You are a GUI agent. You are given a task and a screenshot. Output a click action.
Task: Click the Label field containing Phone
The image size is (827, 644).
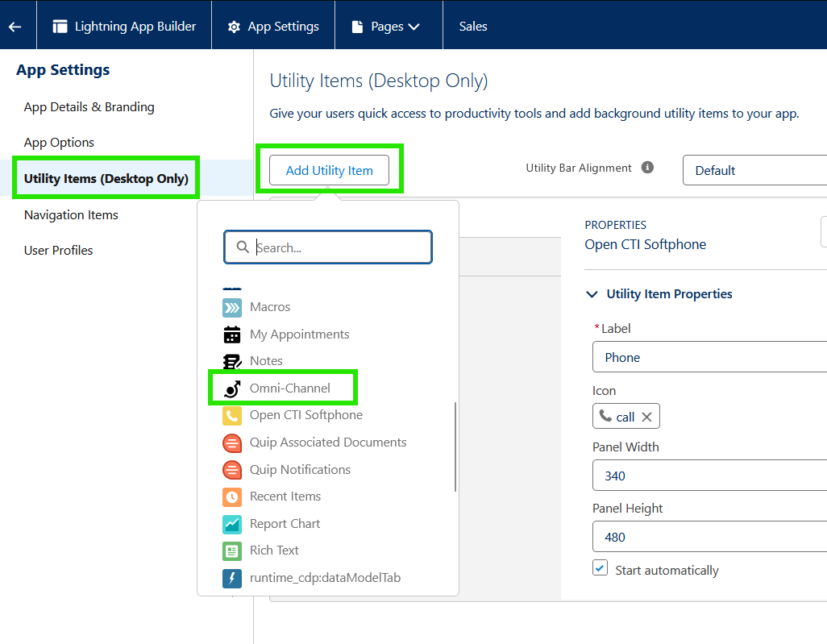(x=709, y=357)
